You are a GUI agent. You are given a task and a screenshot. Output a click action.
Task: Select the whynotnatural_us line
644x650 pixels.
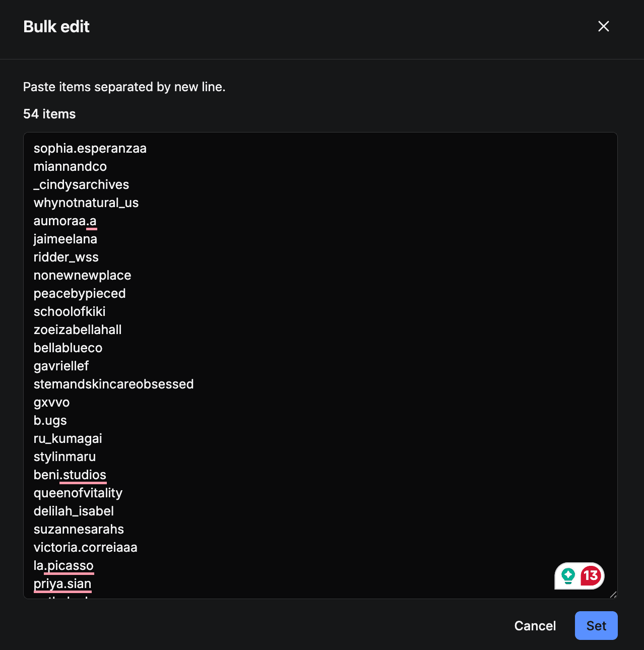pyautogui.click(x=86, y=203)
